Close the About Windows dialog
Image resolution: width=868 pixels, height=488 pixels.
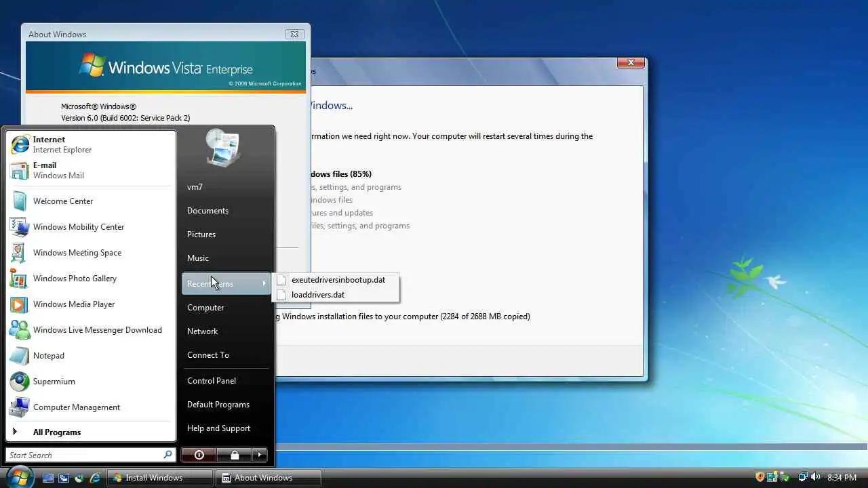click(294, 34)
